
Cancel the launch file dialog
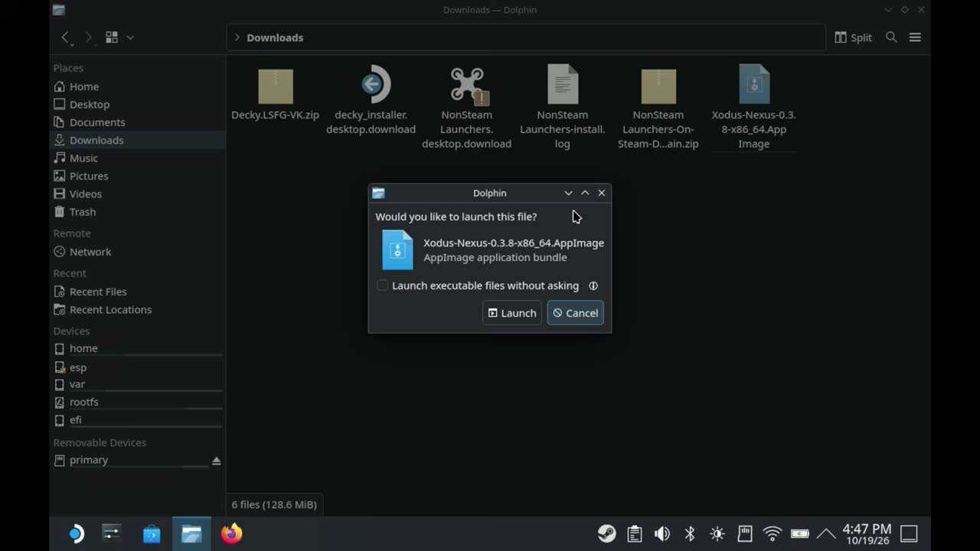(575, 312)
